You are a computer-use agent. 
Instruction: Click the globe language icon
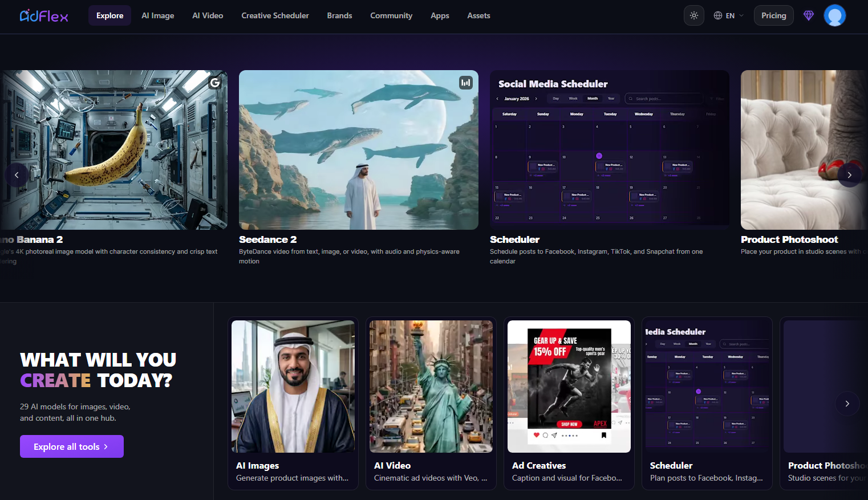coord(718,15)
